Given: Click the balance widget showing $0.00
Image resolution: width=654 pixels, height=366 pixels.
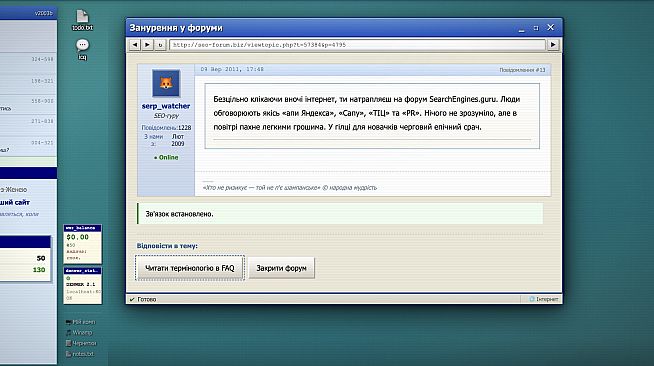Looking at the screenshot, I should [83, 244].
